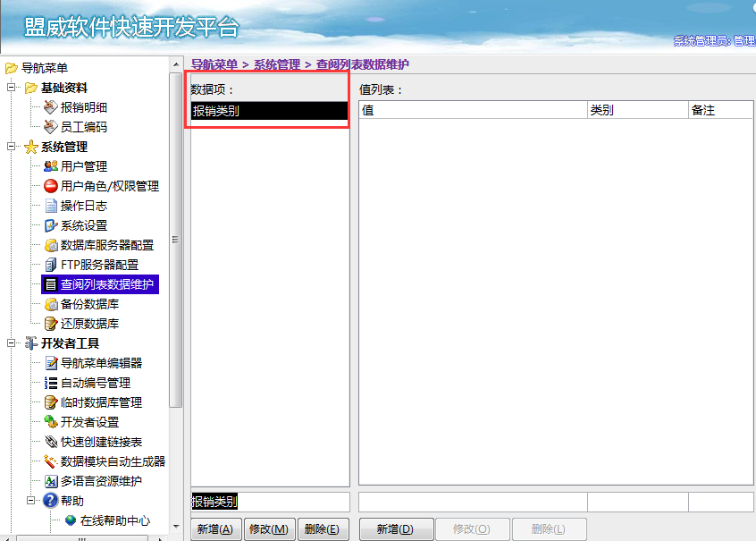Click the 类别 column header
Image resolution: width=756 pixels, height=541 pixels.
638,110
